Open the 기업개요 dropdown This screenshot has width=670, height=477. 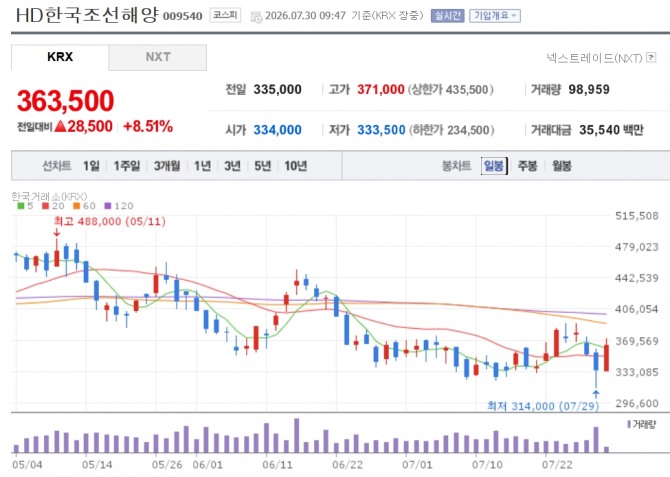pos(495,16)
